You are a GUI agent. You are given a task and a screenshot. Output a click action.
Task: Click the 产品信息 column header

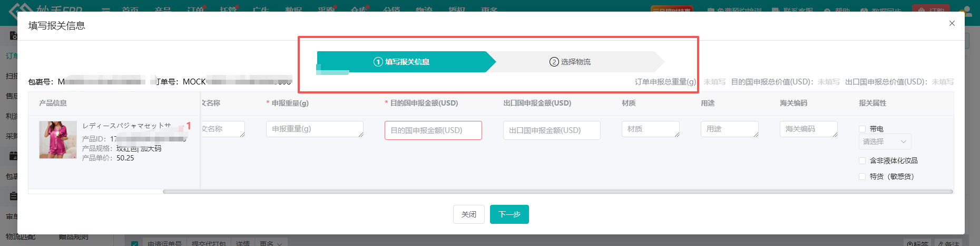pos(53,103)
